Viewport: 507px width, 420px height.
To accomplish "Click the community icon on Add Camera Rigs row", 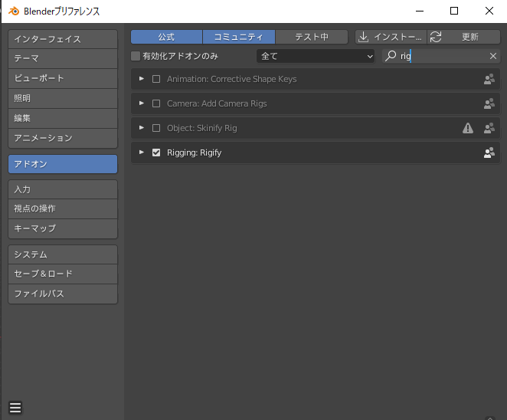I will 489,103.
